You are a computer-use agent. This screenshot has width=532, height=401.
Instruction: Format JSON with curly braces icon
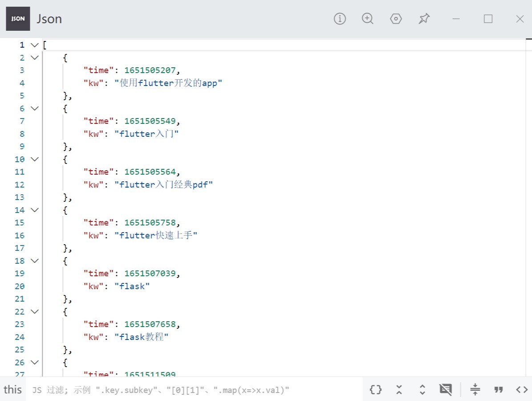click(x=376, y=389)
